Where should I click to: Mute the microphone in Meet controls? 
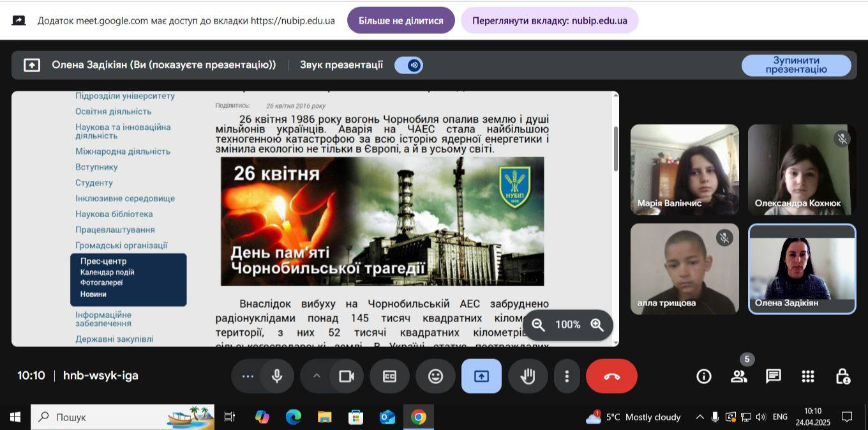pyautogui.click(x=277, y=376)
